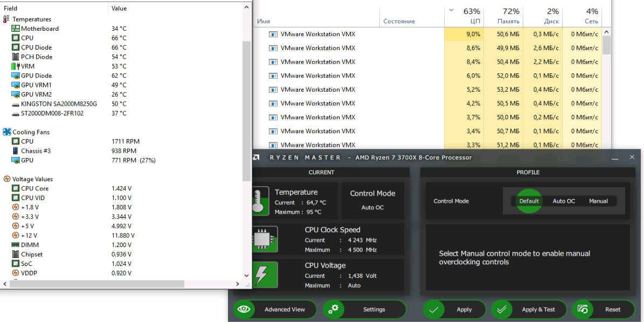Open Advanced View in Ryzen Master
This screenshot has height=322, width=644.
[275, 309]
